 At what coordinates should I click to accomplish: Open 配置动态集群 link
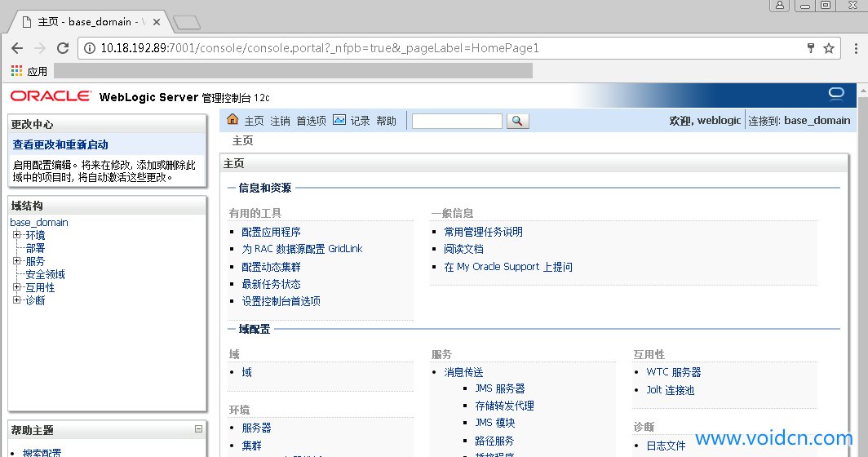(271, 267)
